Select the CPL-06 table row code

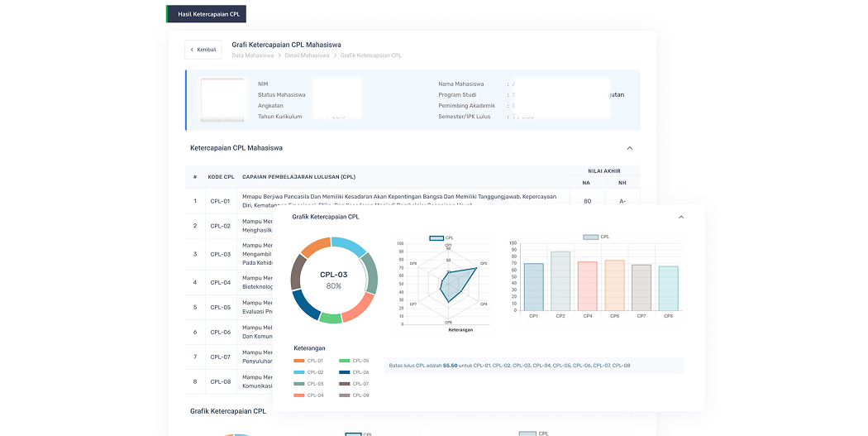click(221, 333)
